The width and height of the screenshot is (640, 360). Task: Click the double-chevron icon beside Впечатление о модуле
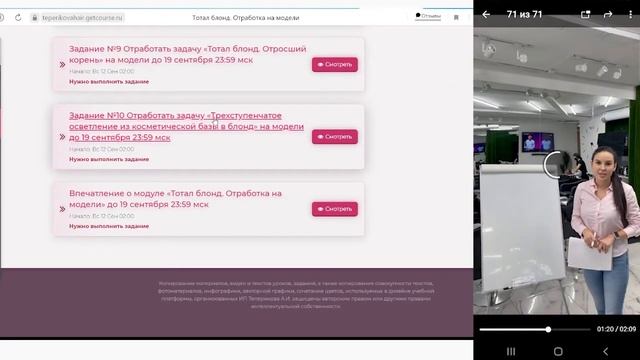(62, 209)
